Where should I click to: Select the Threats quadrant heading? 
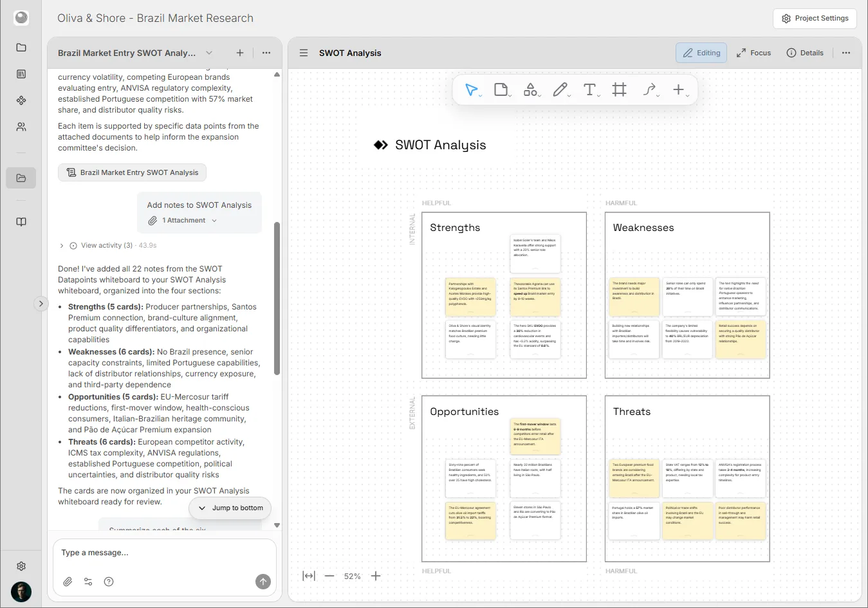pos(632,412)
